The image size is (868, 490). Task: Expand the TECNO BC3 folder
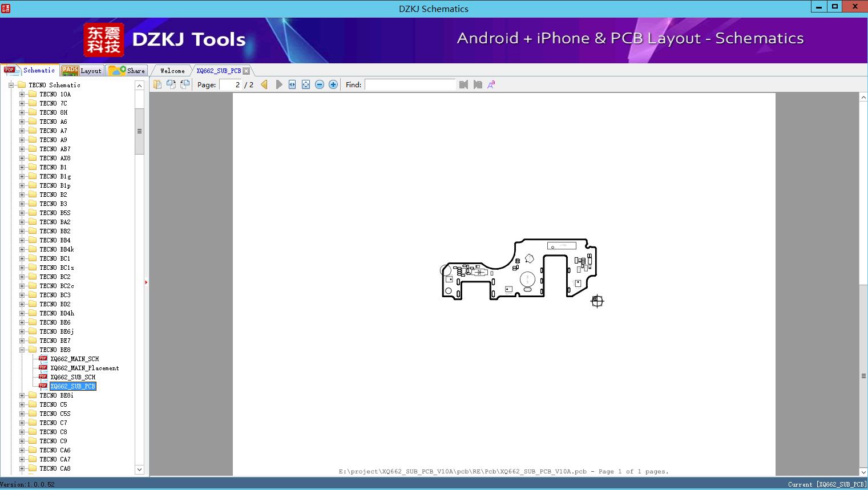[22, 295]
